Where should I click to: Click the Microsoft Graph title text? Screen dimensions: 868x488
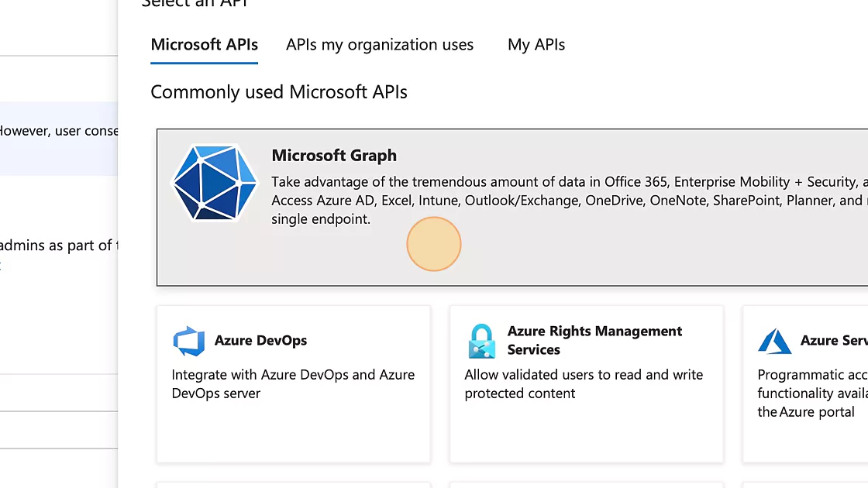pos(334,155)
